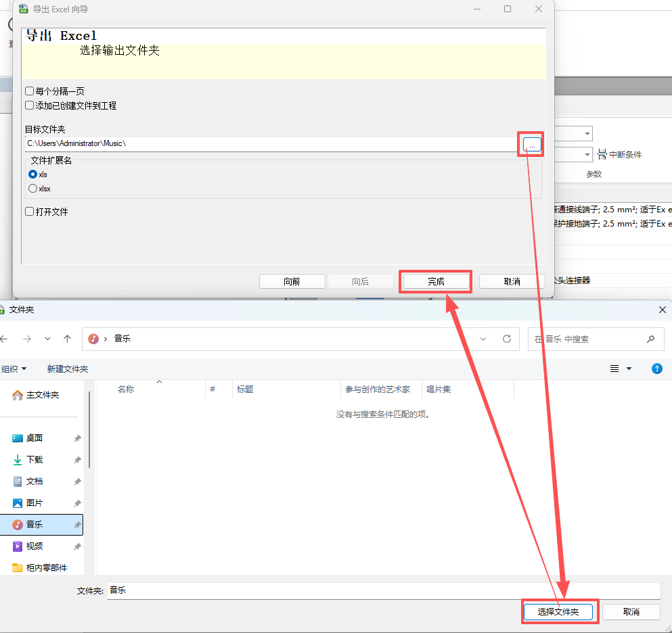Open the view options dropdown arrow
Image resolution: width=672 pixels, height=633 pixels.
tap(629, 369)
